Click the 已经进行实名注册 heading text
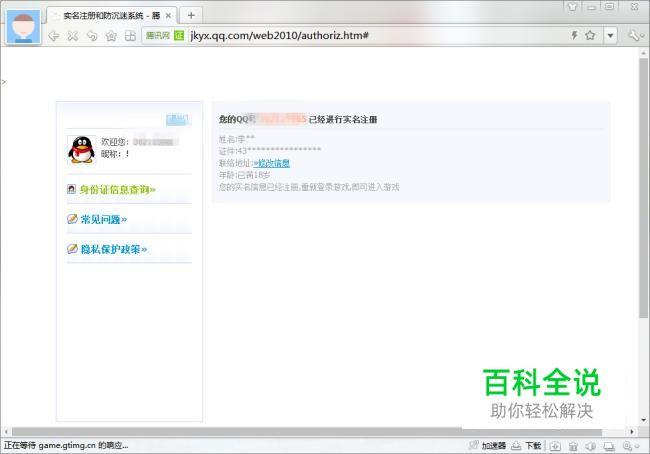The image size is (650, 454). point(343,119)
